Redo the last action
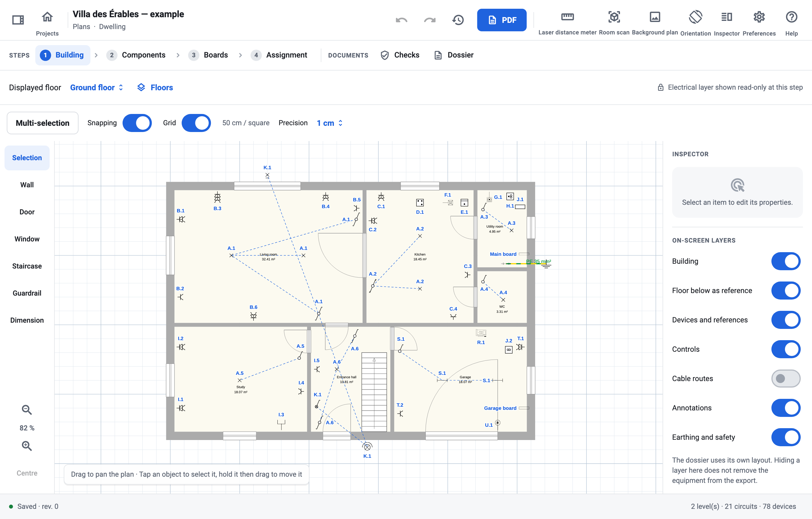This screenshot has width=812, height=519. (x=430, y=20)
